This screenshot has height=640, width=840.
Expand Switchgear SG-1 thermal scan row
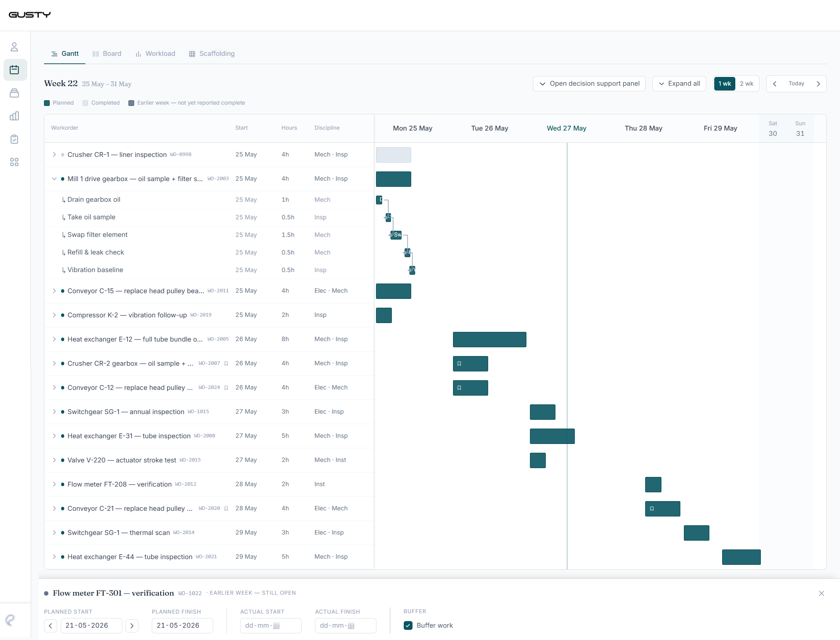point(54,533)
